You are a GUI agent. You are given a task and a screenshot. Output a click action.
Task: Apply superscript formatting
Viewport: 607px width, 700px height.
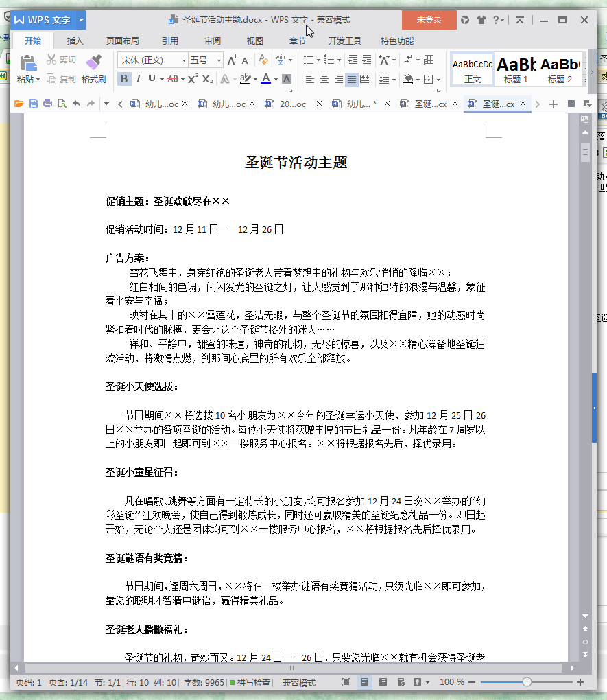click(193, 79)
